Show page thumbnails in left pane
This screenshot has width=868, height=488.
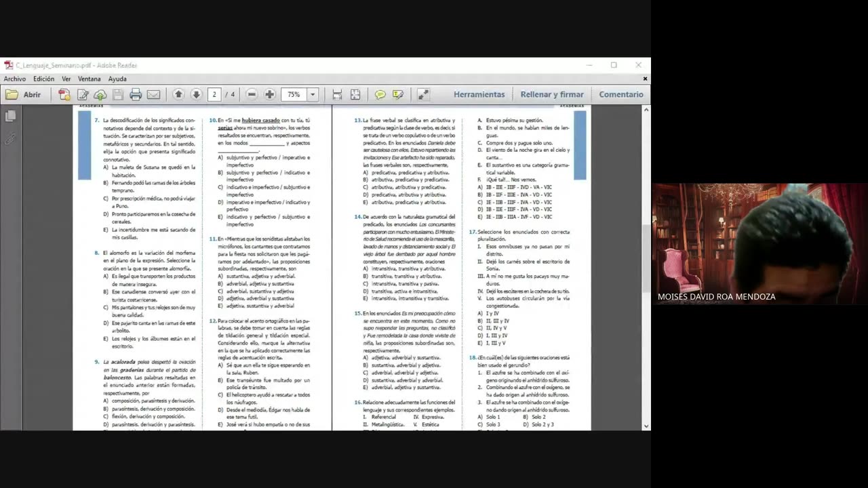click(10, 117)
